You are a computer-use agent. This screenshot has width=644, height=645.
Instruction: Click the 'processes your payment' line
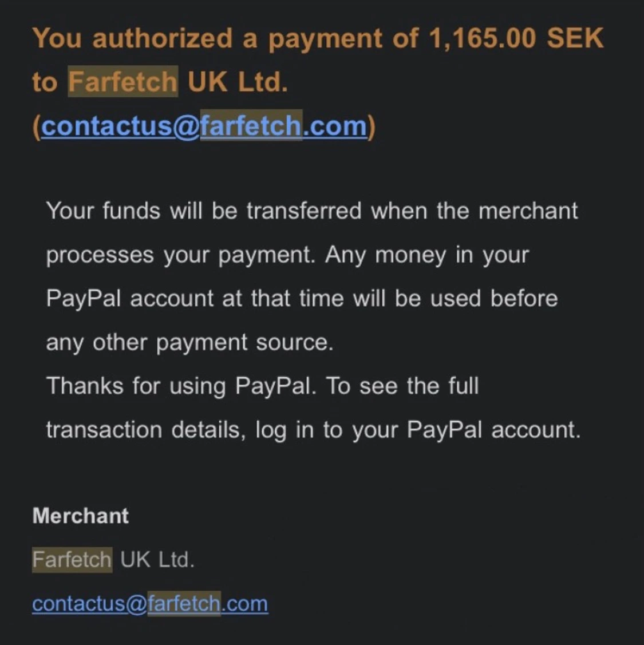[x=287, y=255]
